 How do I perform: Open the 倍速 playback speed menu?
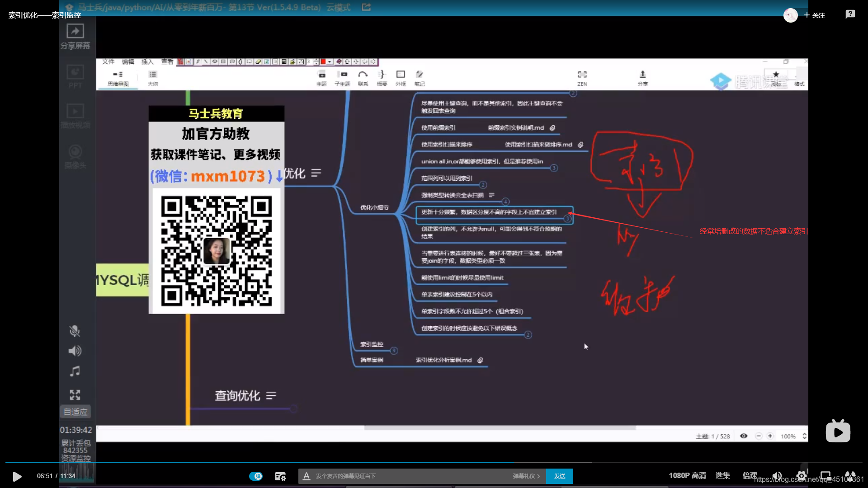750,475
